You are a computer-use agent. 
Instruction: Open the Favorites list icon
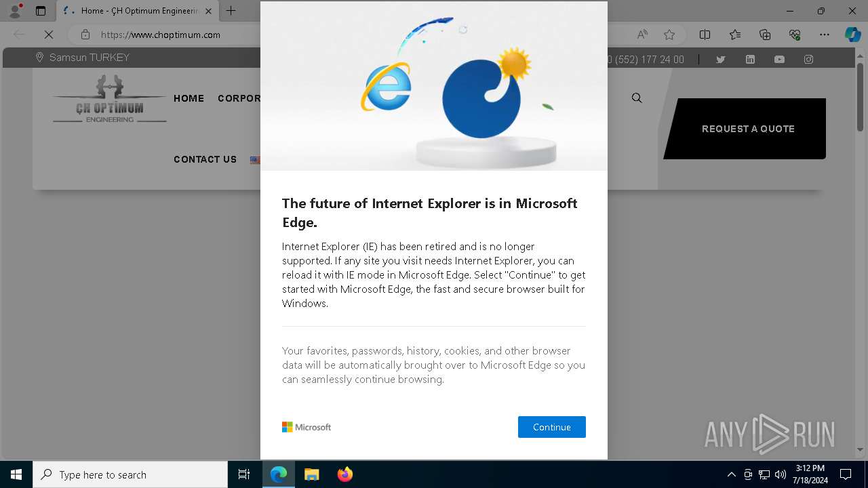click(735, 35)
